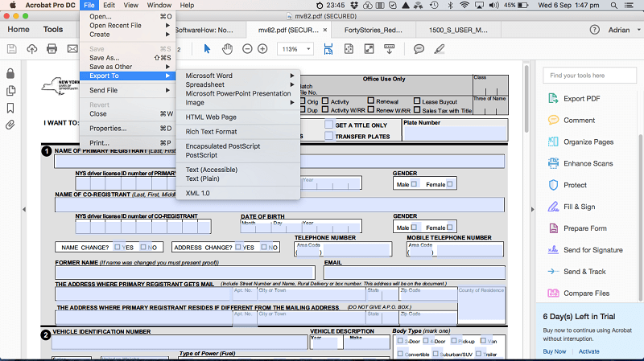644x361 pixels.
Task: Click the zoom out minus icon
Action: pyautogui.click(x=247, y=49)
